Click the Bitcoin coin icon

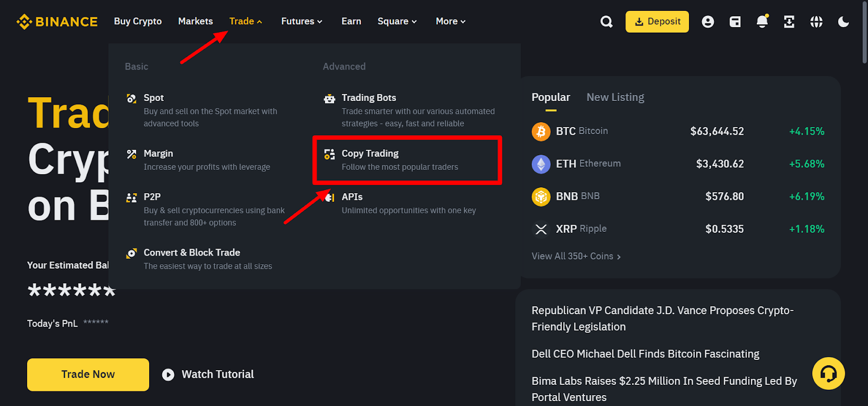(541, 131)
